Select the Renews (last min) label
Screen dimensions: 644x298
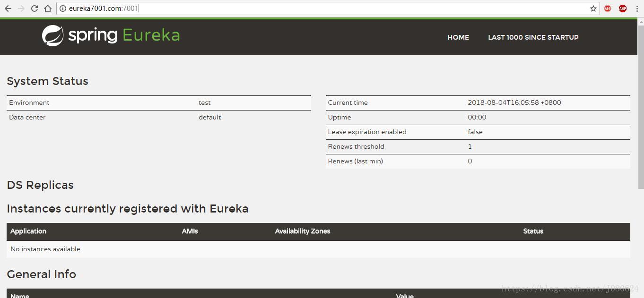point(356,161)
